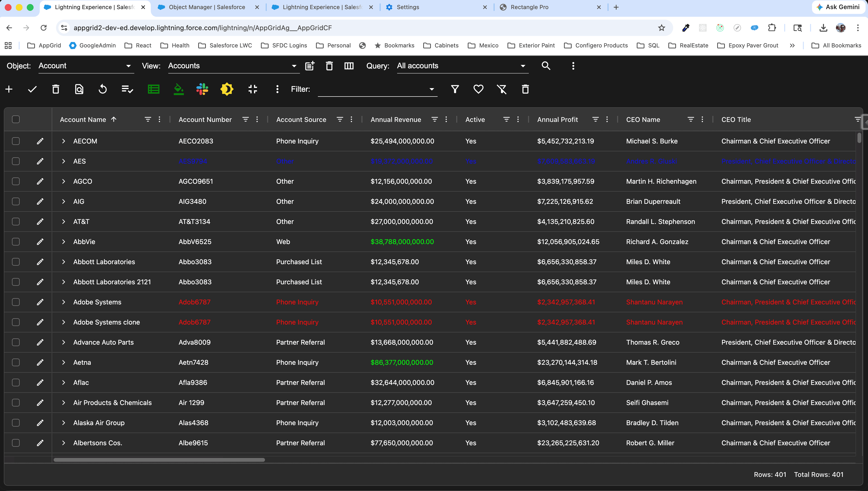Open the Annual Revenue column menu dots
The height and width of the screenshot is (491, 868).
(x=446, y=119)
